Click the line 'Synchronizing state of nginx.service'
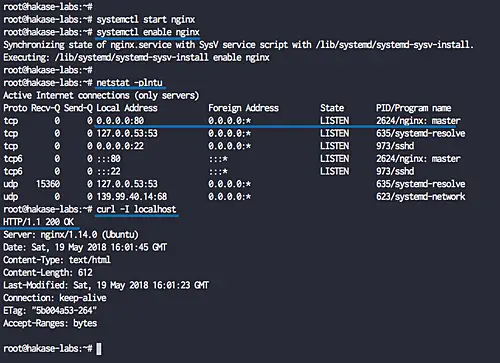Image resolution: width=500 pixels, height=363 pixels. pos(238,45)
